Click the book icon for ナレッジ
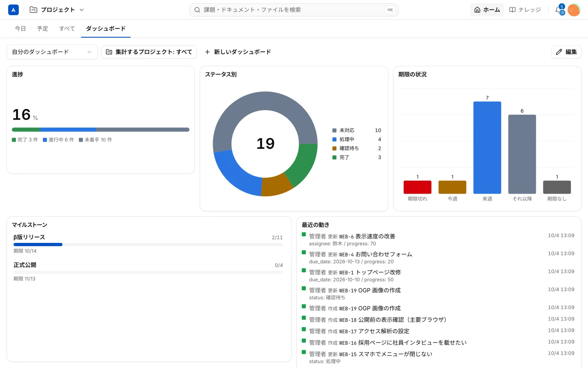 [513, 10]
